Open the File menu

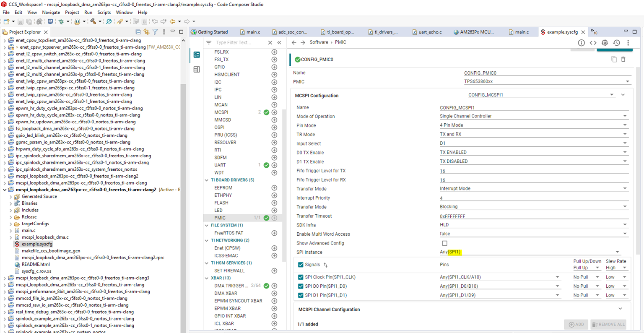coord(6,13)
